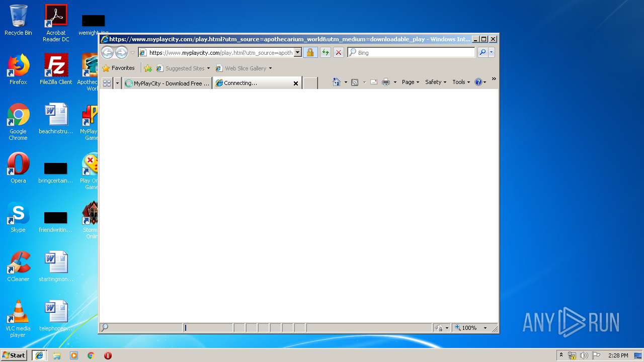Open the recent pages dropdown beside Forward
This screenshot has width=644, height=362.
point(133,53)
